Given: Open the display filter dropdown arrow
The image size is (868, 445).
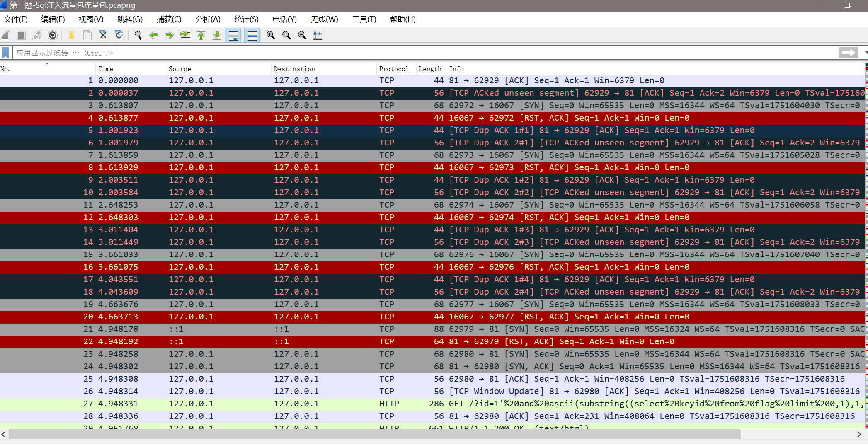Looking at the screenshot, I should coord(865,53).
